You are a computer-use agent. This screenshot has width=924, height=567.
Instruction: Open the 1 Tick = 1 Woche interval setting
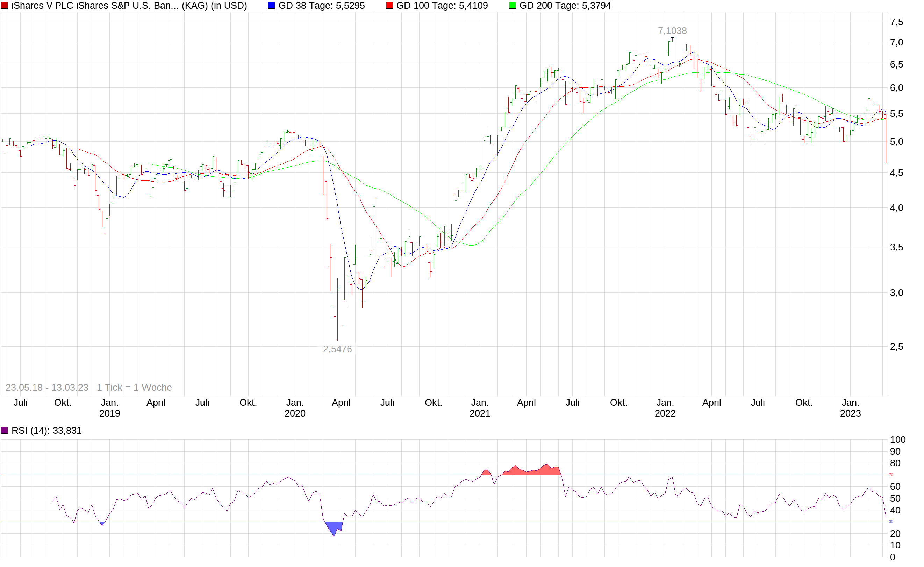[x=134, y=387]
